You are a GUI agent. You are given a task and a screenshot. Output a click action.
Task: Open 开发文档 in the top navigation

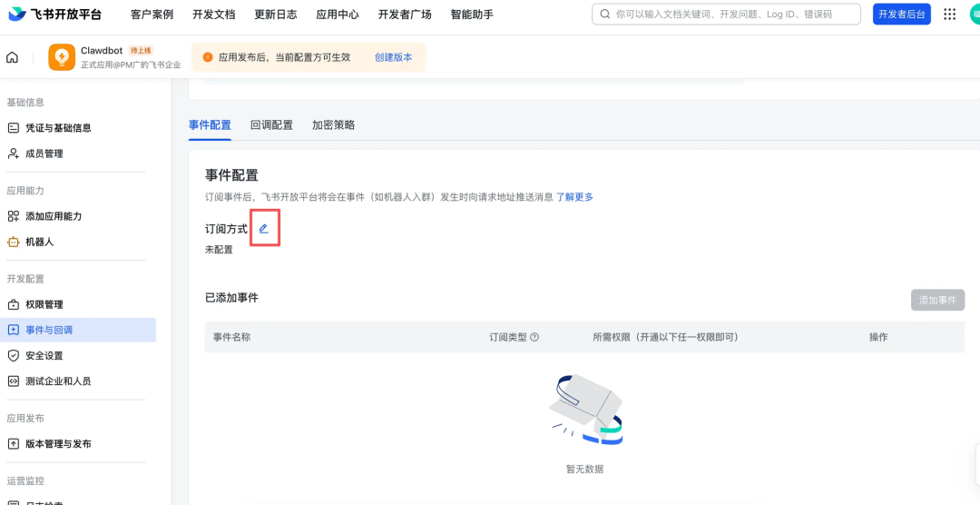[x=213, y=15]
